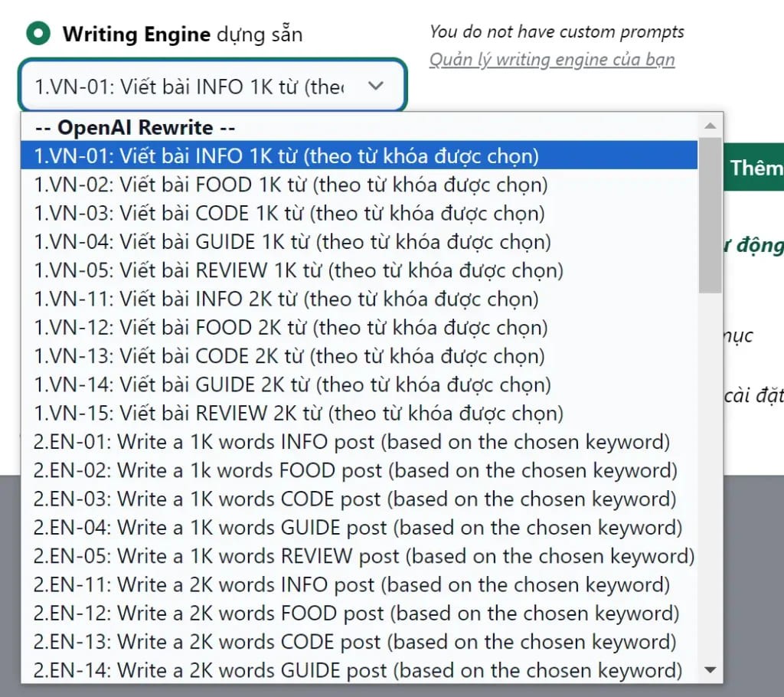The image size is (784, 697).
Task: Select the Writing Engine dựng sẵn radio button
Action: [38, 34]
